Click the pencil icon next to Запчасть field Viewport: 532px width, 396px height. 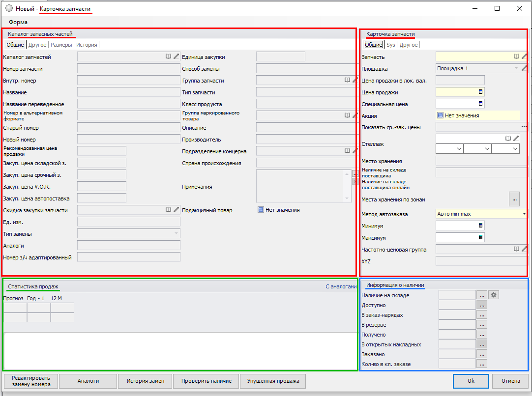coord(524,57)
